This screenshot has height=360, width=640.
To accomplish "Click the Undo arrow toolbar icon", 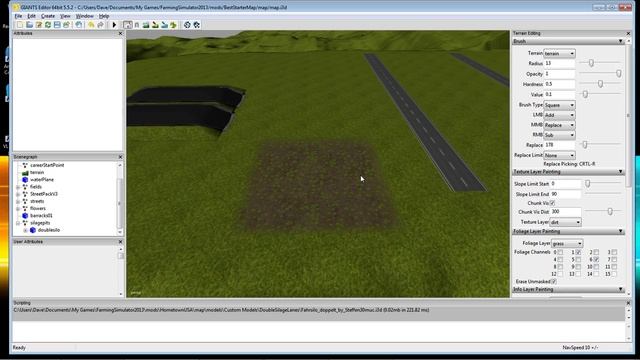I will coord(91,25).
